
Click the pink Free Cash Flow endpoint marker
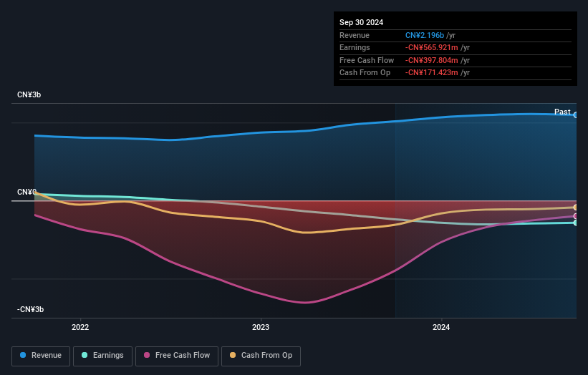(x=576, y=216)
